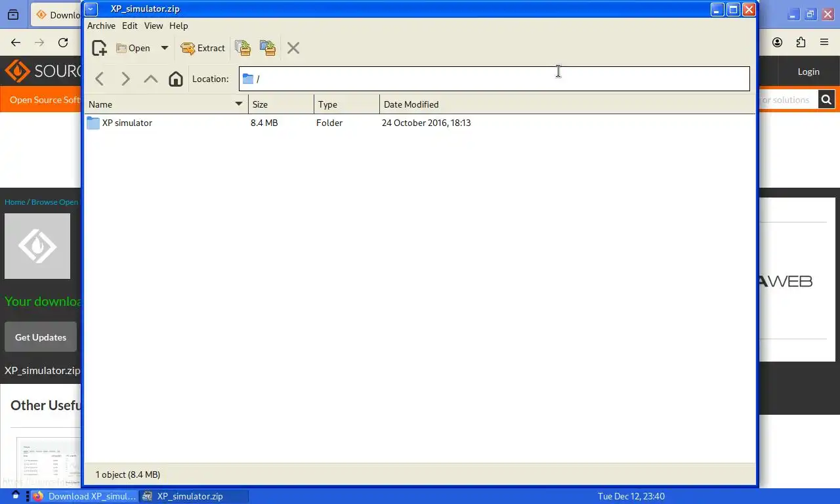
Task: Click the browser forward arrow
Action: [x=39, y=43]
